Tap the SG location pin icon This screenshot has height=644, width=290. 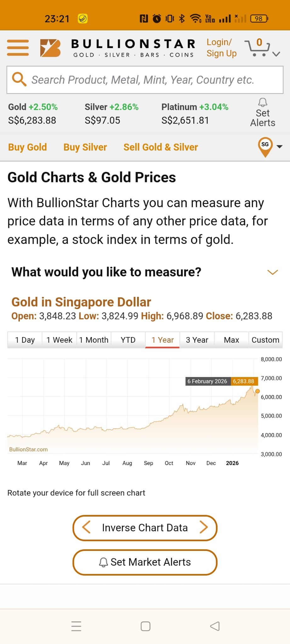[265, 147]
